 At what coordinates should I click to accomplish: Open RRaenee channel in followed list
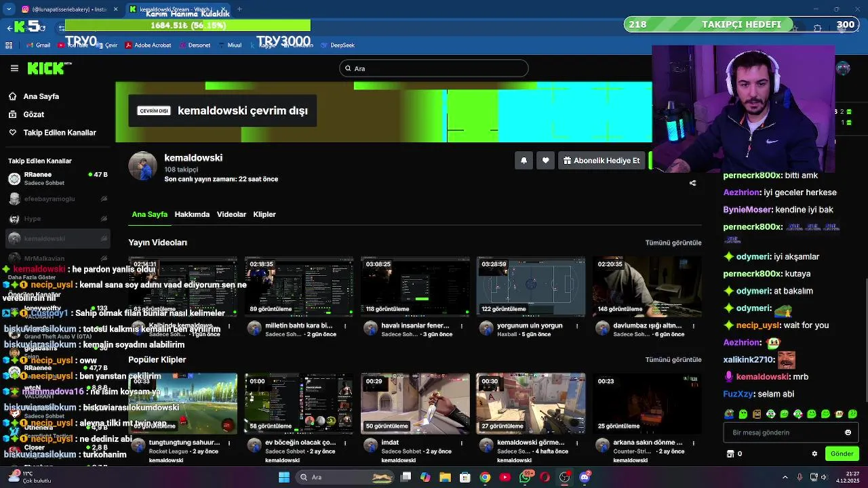pos(57,178)
